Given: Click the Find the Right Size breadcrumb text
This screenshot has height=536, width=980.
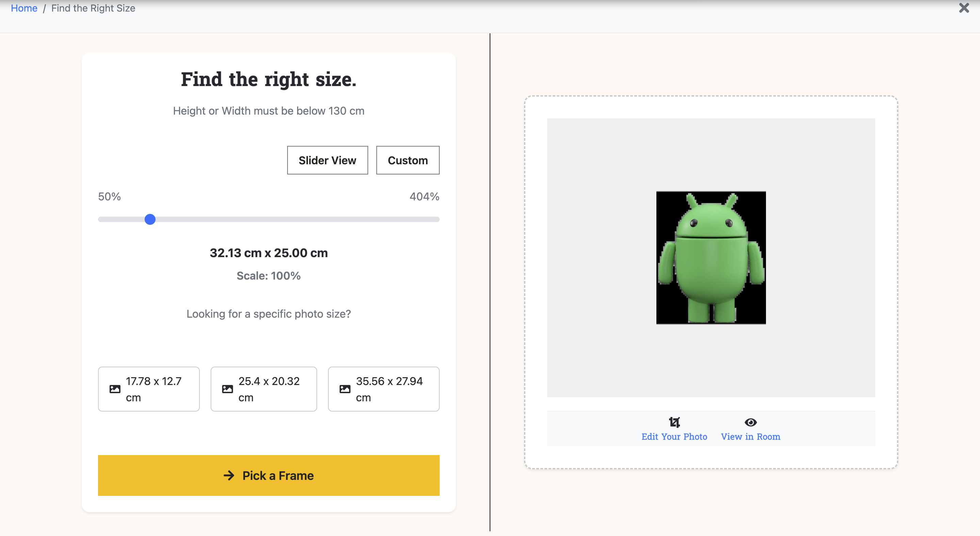Looking at the screenshot, I should click(93, 8).
